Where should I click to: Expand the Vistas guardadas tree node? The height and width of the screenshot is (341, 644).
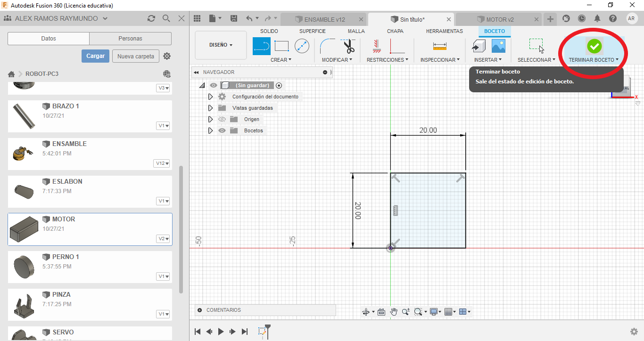(210, 108)
